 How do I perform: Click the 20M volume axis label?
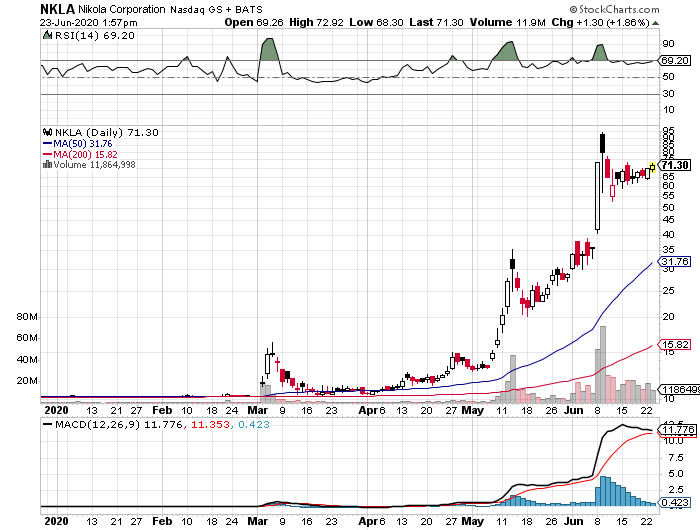(27, 381)
